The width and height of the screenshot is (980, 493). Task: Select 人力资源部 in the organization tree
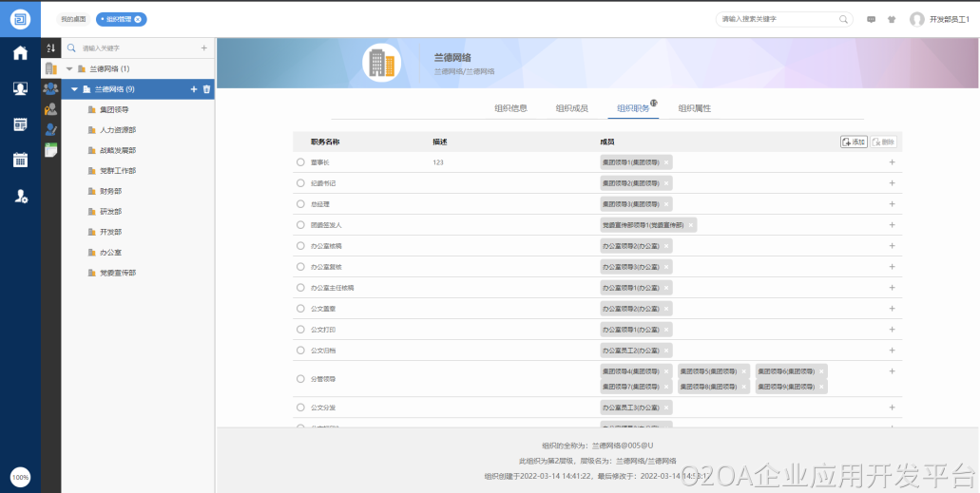coord(117,130)
